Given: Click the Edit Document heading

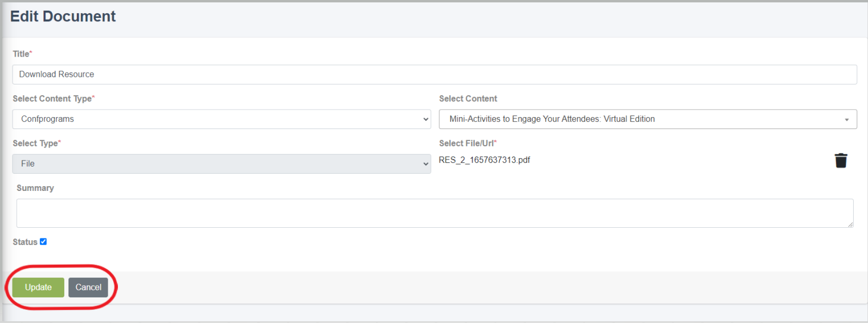Looking at the screenshot, I should (63, 17).
